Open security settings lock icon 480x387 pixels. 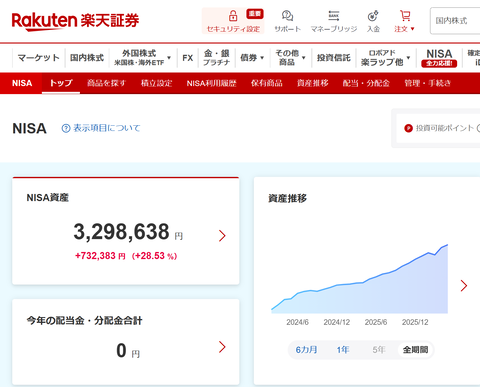[233, 16]
